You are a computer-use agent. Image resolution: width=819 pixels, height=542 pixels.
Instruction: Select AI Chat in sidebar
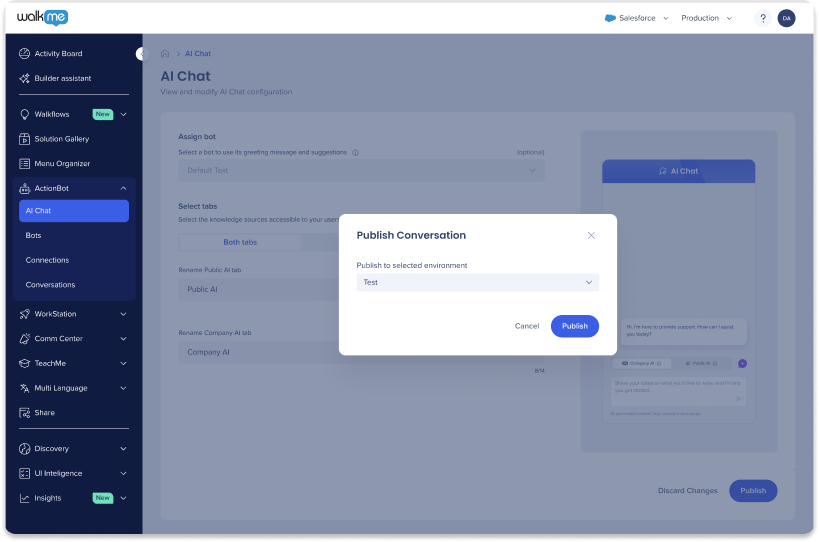74,211
